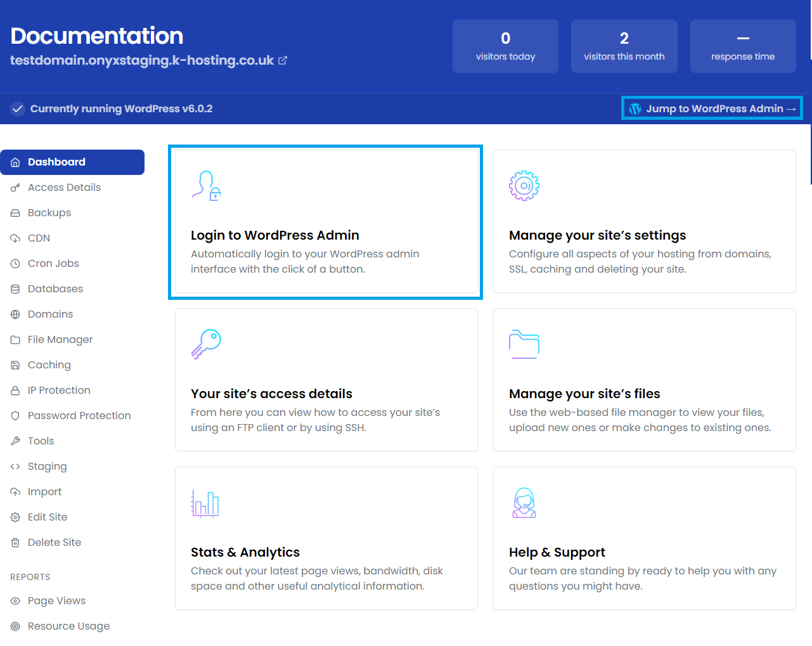
Task: Click the File Manager folder icon
Action: pyautogui.click(x=15, y=340)
